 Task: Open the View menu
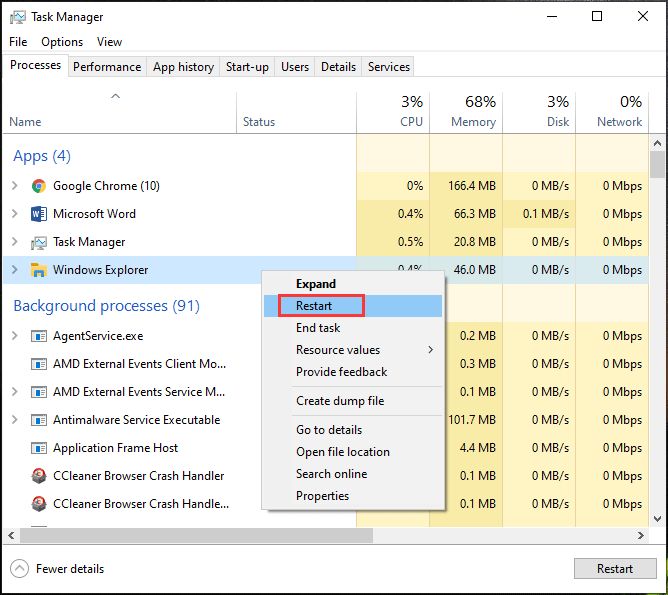(x=109, y=42)
